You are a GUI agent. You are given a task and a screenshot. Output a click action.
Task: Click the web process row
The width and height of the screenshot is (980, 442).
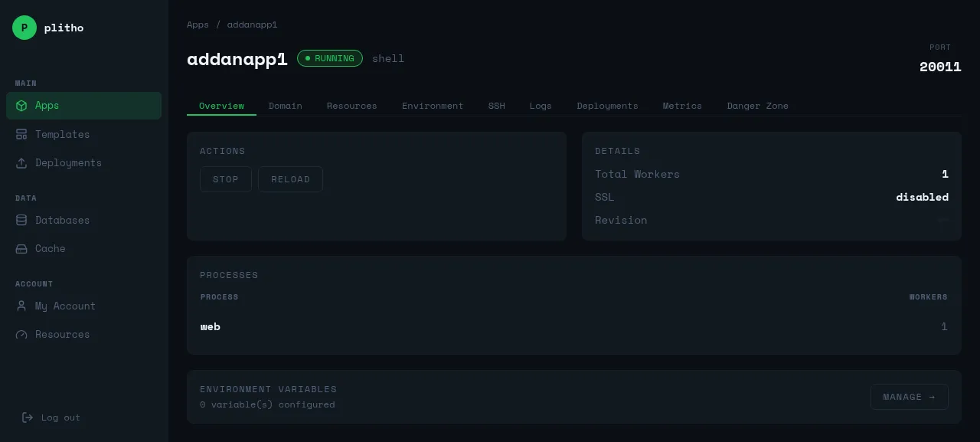pos(573,326)
